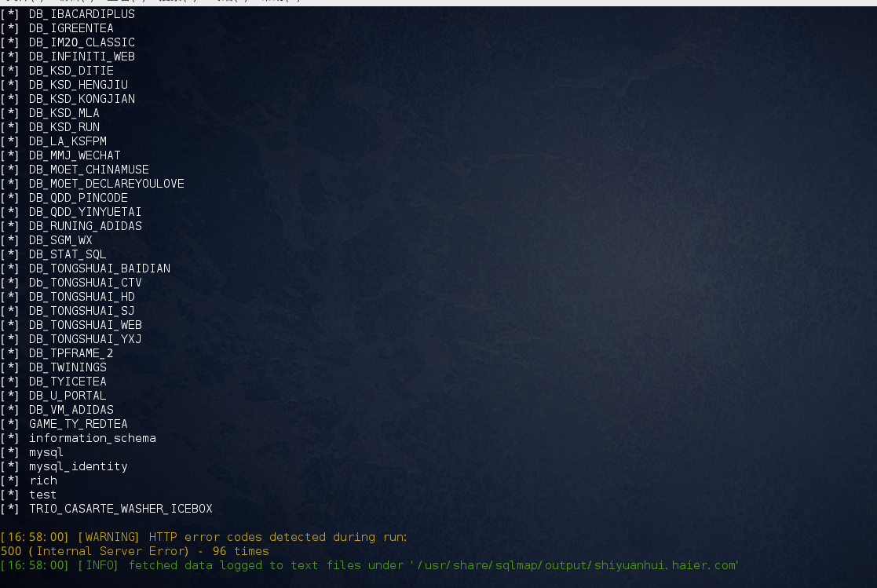Viewport: 877px width, 588px height.
Task: Click the DB_IM20_CLASSIC entry
Action: point(82,42)
